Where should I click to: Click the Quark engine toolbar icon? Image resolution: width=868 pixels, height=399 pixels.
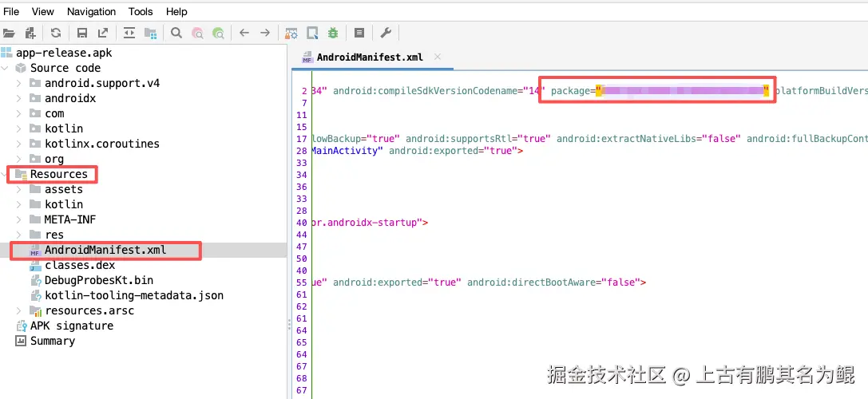point(312,34)
